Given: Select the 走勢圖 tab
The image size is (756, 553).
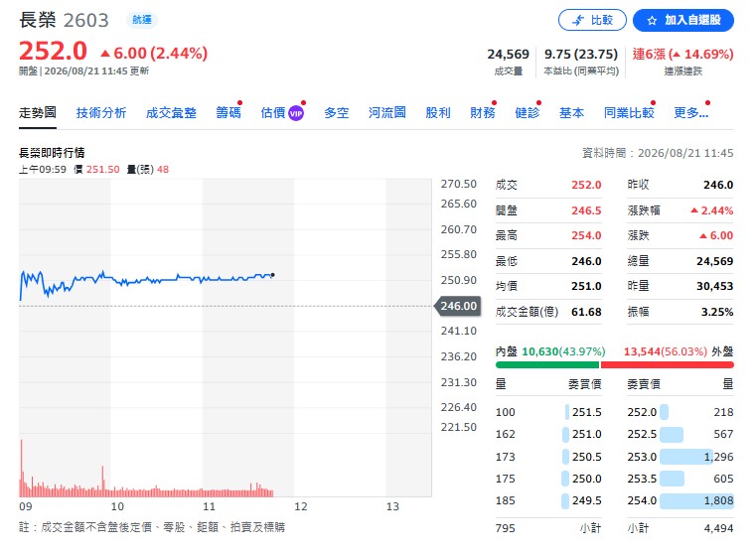Looking at the screenshot, I should pos(38,113).
